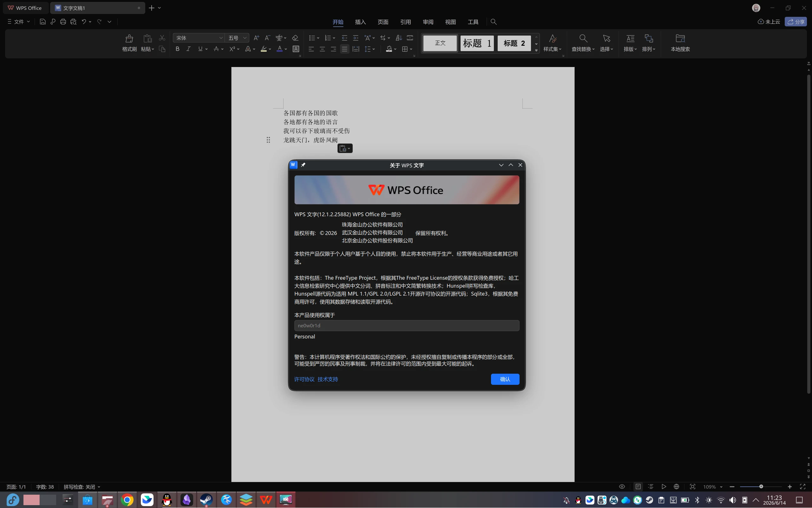Screen dimensions: 812x508
Task: Open Print Preview icon
Action: (74, 22)
